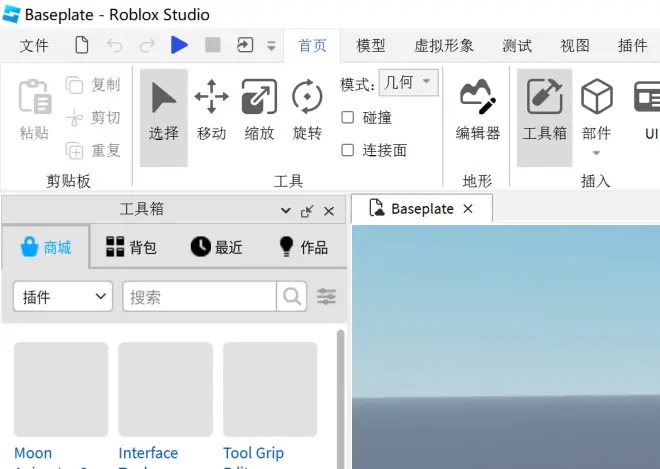Activate the 旋转 rotate tool
This screenshot has width=660, height=469.
(x=307, y=110)
